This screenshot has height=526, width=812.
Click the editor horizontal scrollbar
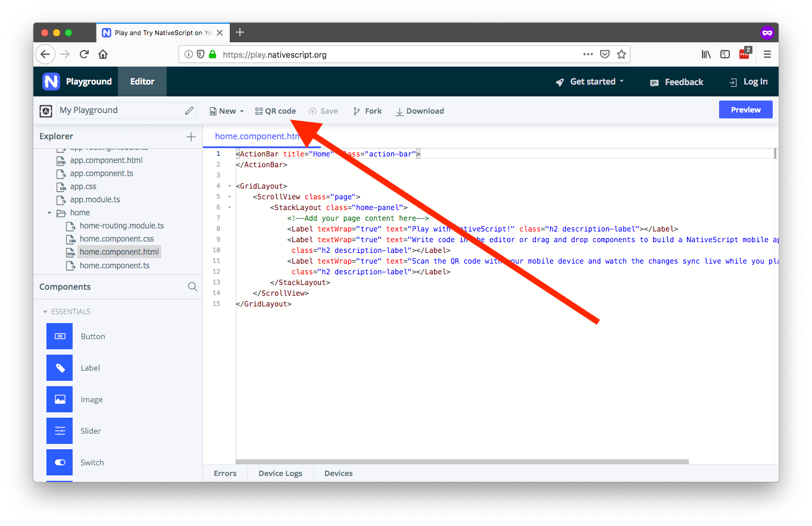click(x=462, y=461)
